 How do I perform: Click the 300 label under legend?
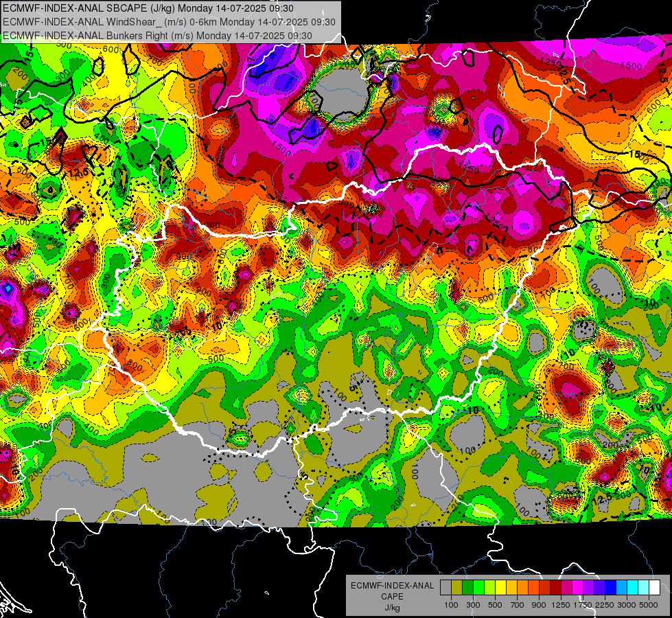473,605
